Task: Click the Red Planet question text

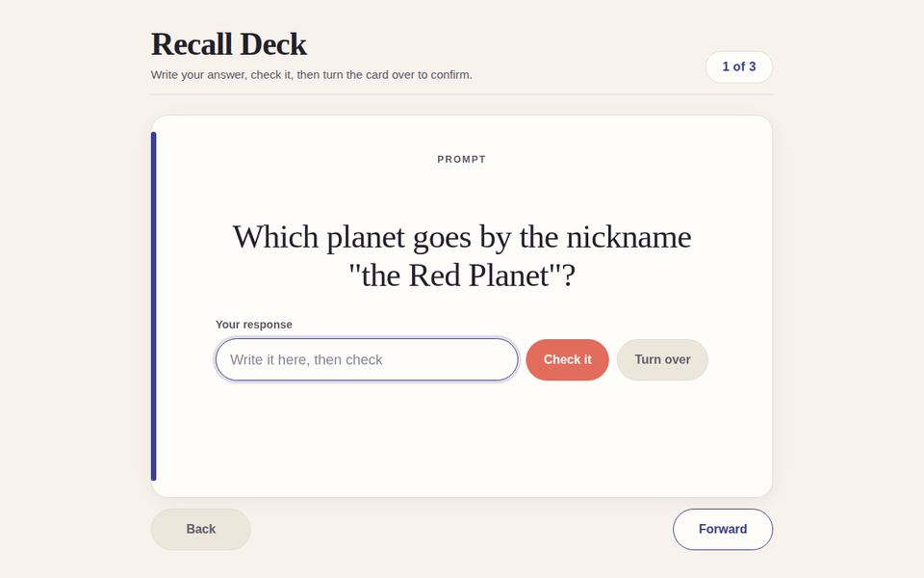Action: click(461, 256)
